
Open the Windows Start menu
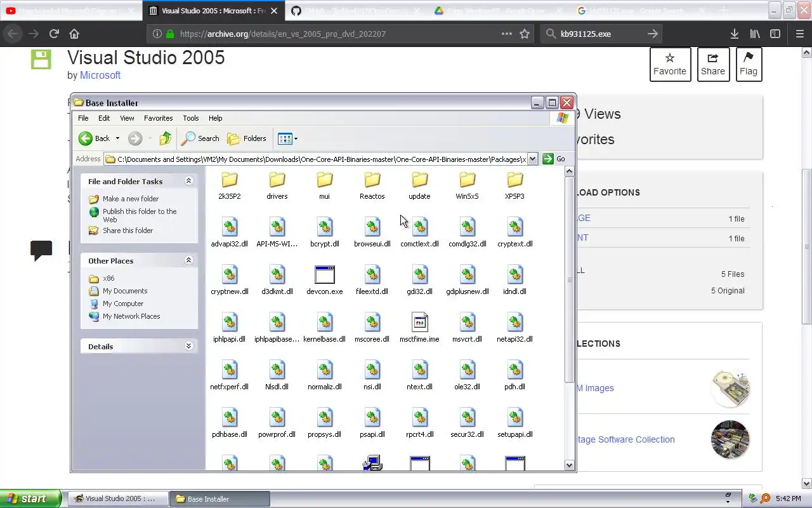pos(30,498)
